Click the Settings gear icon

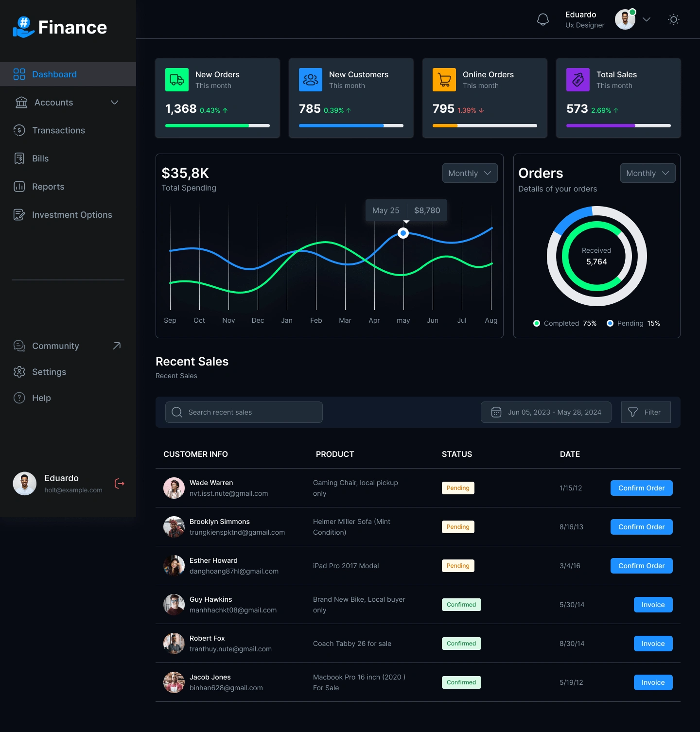coord(19,372)
